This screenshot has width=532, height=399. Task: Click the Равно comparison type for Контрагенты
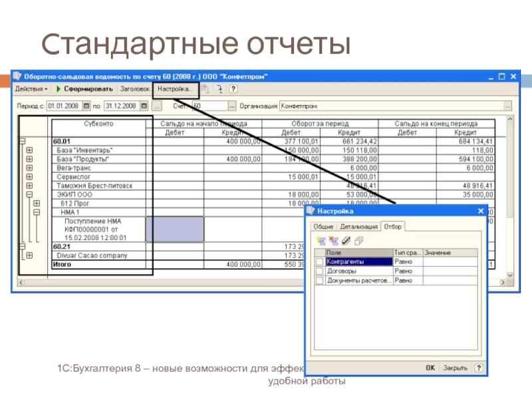click(x=408, y=261)
